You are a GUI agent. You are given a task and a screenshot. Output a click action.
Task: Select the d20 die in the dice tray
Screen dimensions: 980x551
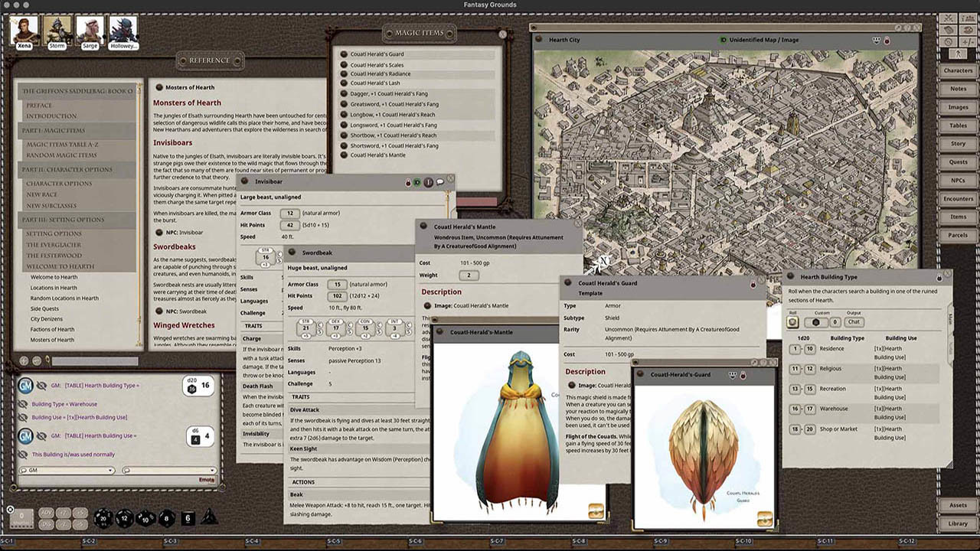(x=103, y=519)
